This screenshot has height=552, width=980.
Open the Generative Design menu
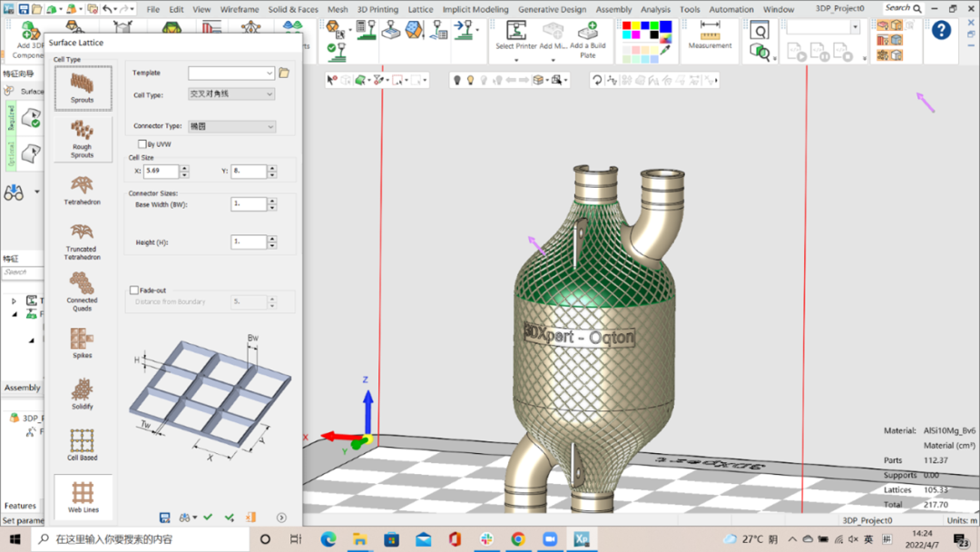point(553,9)
